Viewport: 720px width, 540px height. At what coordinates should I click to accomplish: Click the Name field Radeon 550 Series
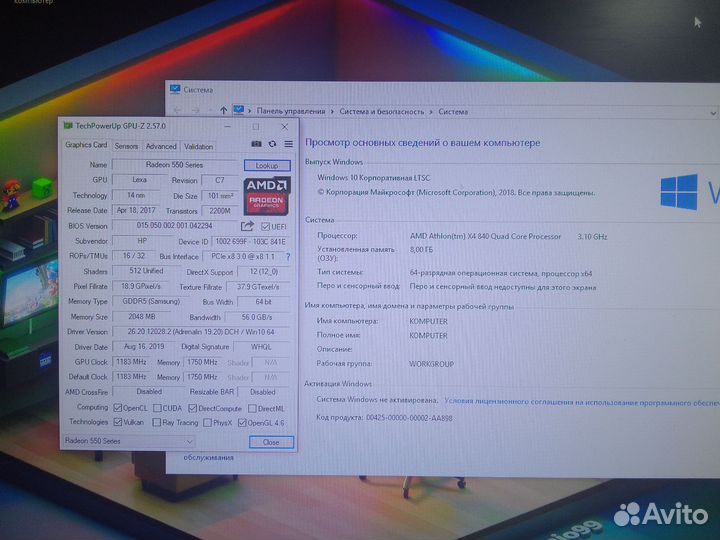pos(175,164)
